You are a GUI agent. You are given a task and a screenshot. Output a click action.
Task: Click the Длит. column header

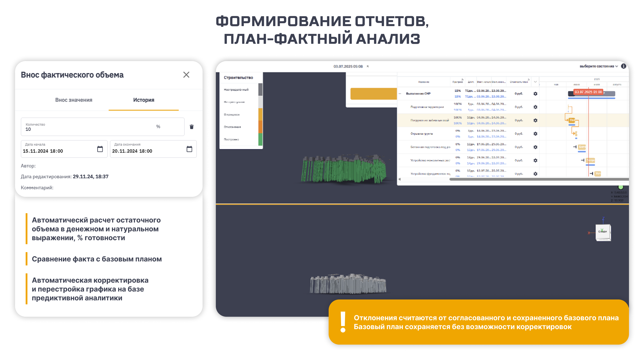coord(471,82)
